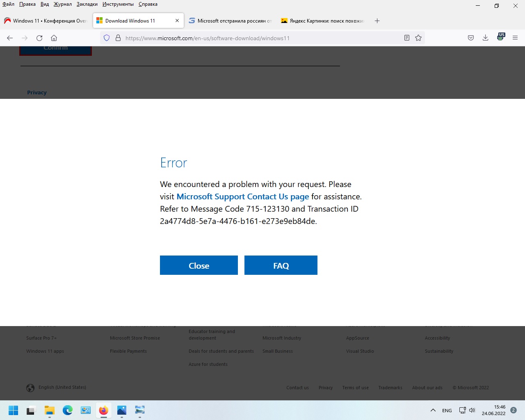Open the Правка menu
Screen dimensions: 525x420
pyautogui.click(x=27, y=4)
